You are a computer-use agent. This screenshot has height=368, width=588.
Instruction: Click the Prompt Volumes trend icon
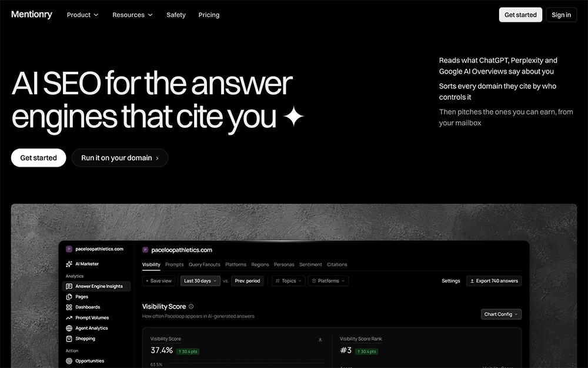click(x=69, y=318)
